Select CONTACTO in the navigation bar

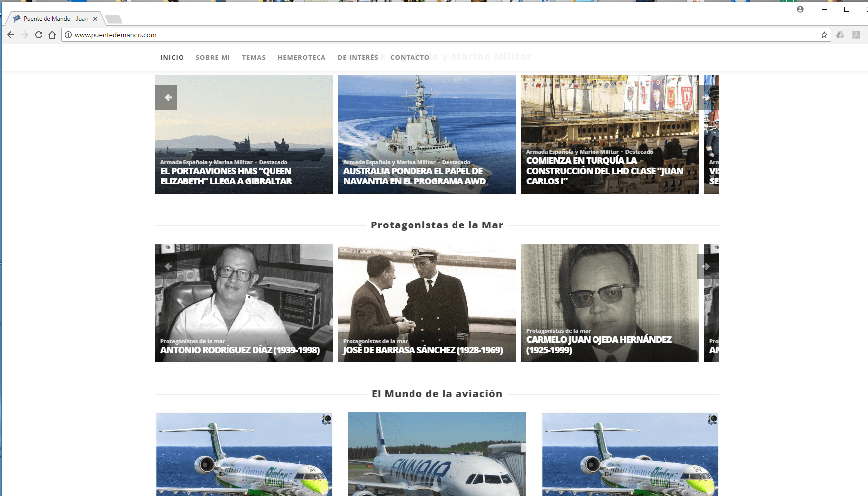(x=410, y=58)
